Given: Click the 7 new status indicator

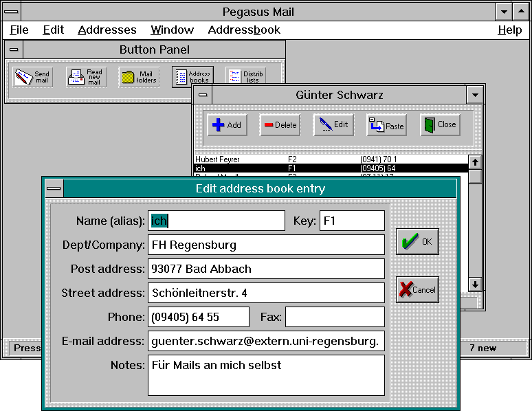Looking at the screenshot, I should point(483,348).
